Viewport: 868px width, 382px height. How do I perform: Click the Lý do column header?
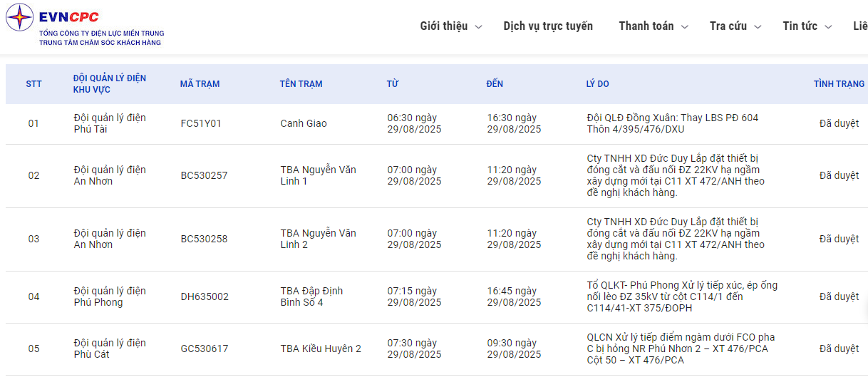coord(597,84)
